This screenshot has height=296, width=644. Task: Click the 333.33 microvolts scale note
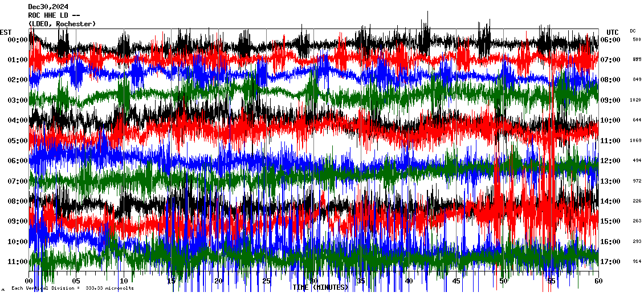[109, 288]
